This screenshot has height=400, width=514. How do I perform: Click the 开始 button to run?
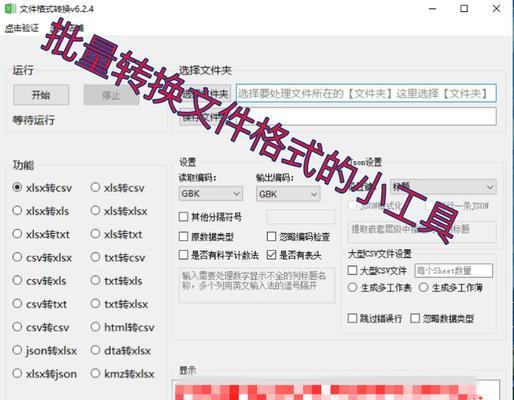[x=41, y=95]
